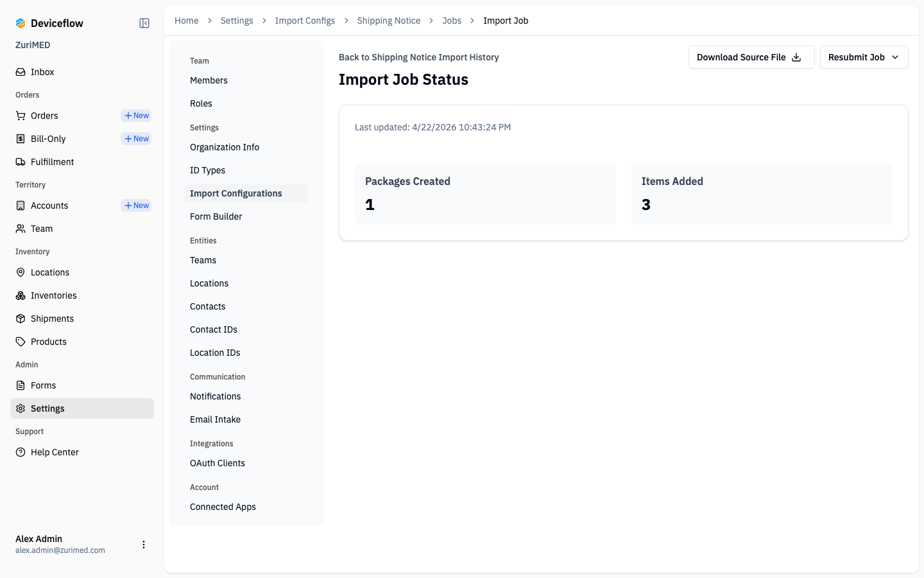The width and height of the screenshot is (924, 578).
Task: Click the Bill-Only receipt icon
Action: pyautogui.click(x=21, y=139)
